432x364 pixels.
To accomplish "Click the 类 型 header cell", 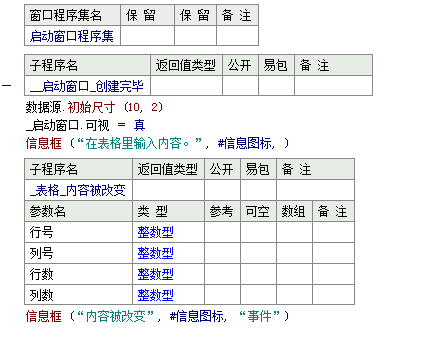I will coord(169,211).
